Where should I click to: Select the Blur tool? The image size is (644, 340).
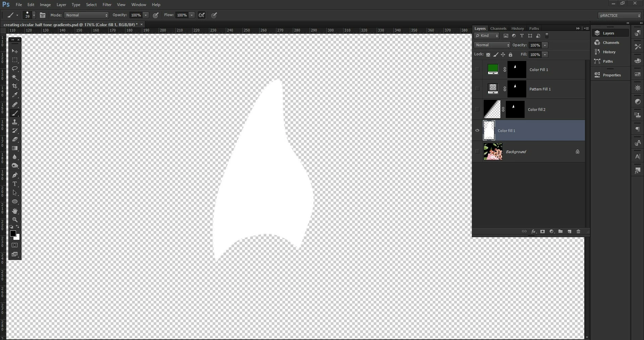click(15, 157)
